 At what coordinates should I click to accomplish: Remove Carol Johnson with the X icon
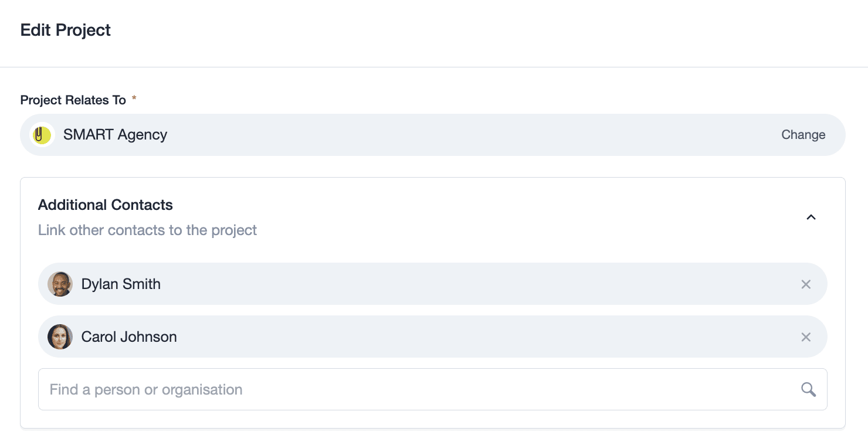[806, 337]
